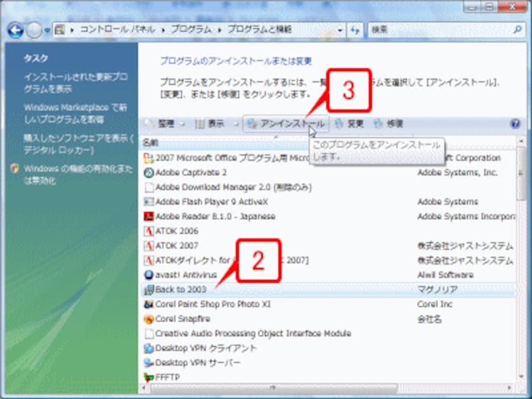Click the back navigation arrow
This screenshot has width=532, height=399.
click(x=15, y=29)
